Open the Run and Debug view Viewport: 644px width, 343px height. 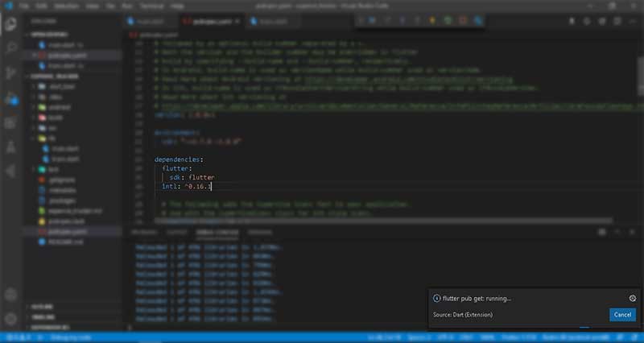pyautogui.click(x=10, y=97)
